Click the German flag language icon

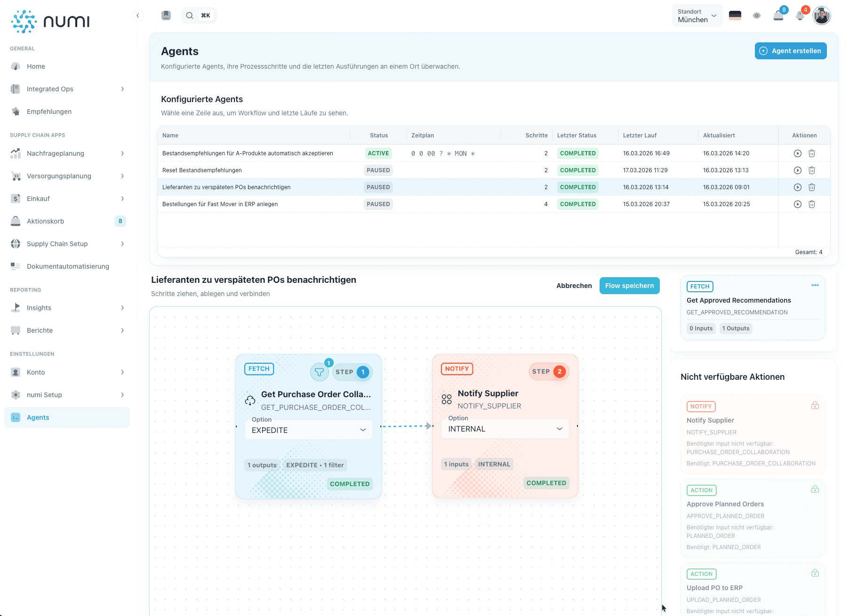click(735, 16)
